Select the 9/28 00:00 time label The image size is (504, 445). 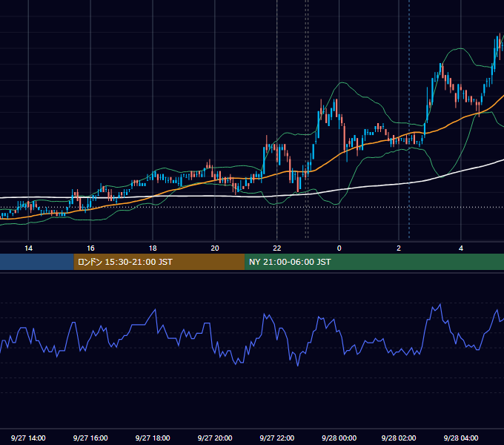(339, 438)
